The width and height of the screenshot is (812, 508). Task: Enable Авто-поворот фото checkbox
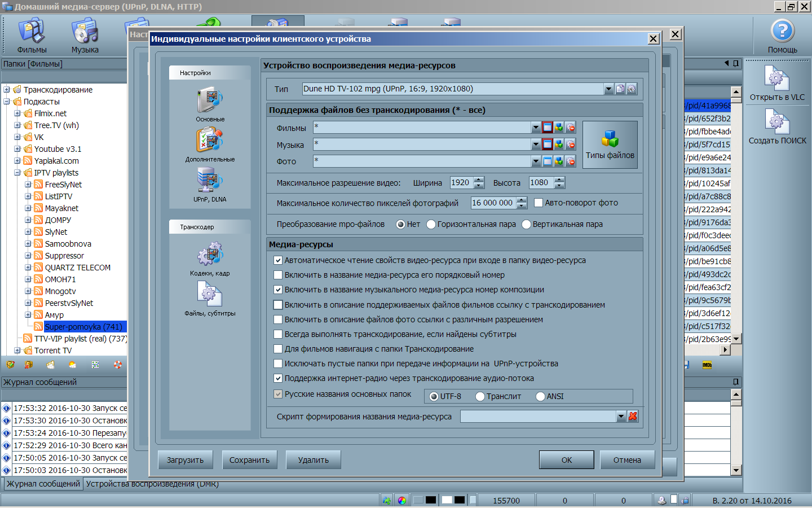539,203
